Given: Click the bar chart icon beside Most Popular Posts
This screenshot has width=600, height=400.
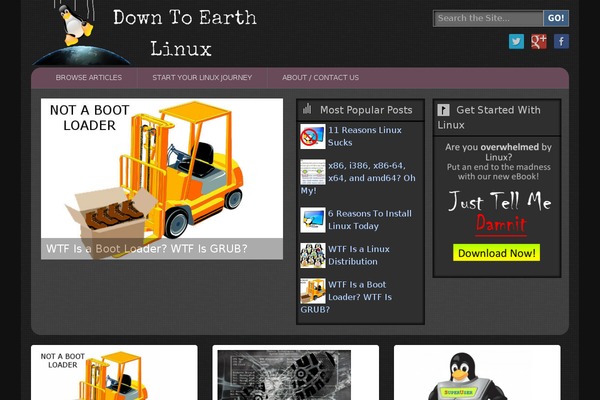Looking at the screenshot, I should click(x=307, y=109).
